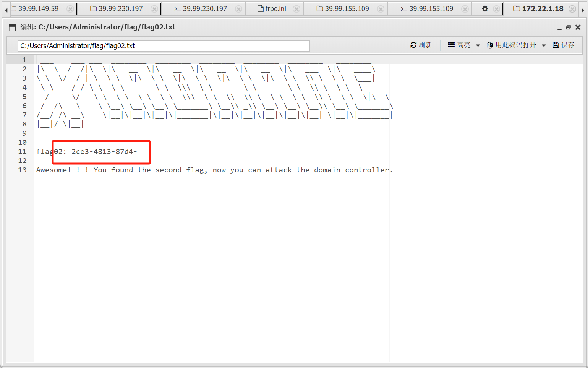This screenshot has width=588, height=368.
Task: Expand the 用此编码打开 encoding dropdown
Action: coord(544,45)
